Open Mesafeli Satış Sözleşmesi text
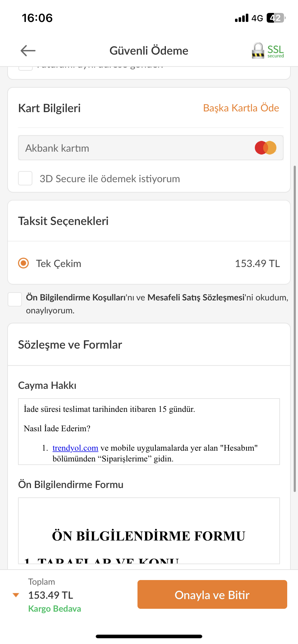 click(x=196, y=298)
